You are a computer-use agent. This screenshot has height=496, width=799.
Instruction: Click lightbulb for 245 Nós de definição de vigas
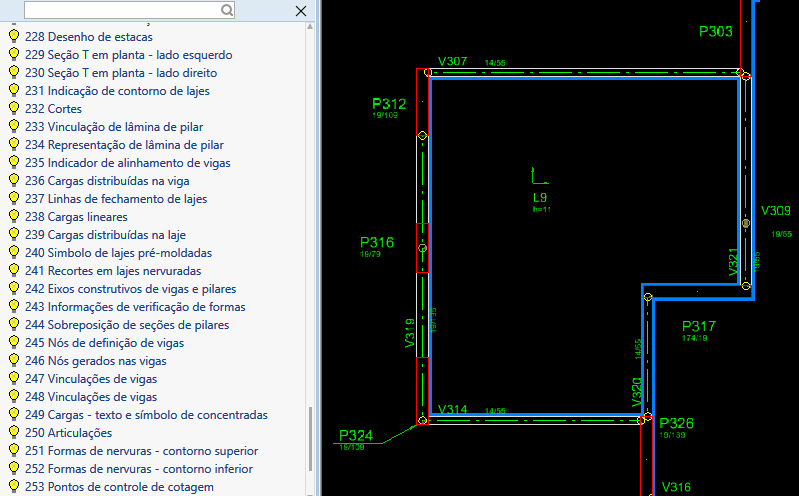click(14, 343)
